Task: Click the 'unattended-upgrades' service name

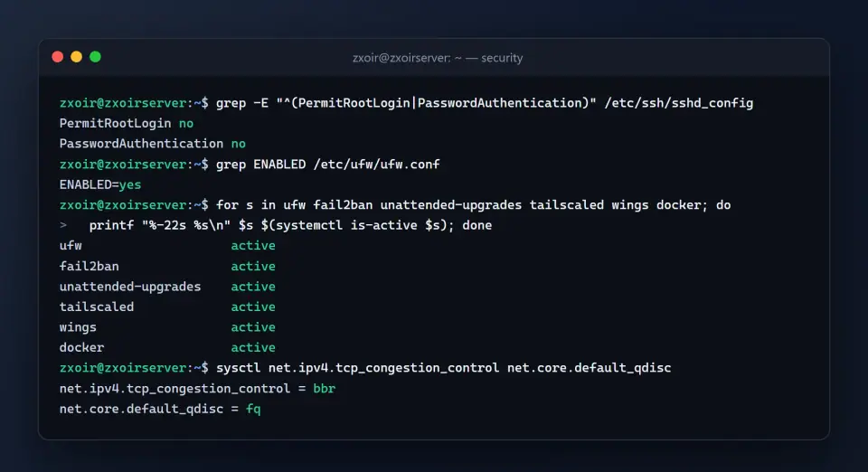Action: pos(130,287)
